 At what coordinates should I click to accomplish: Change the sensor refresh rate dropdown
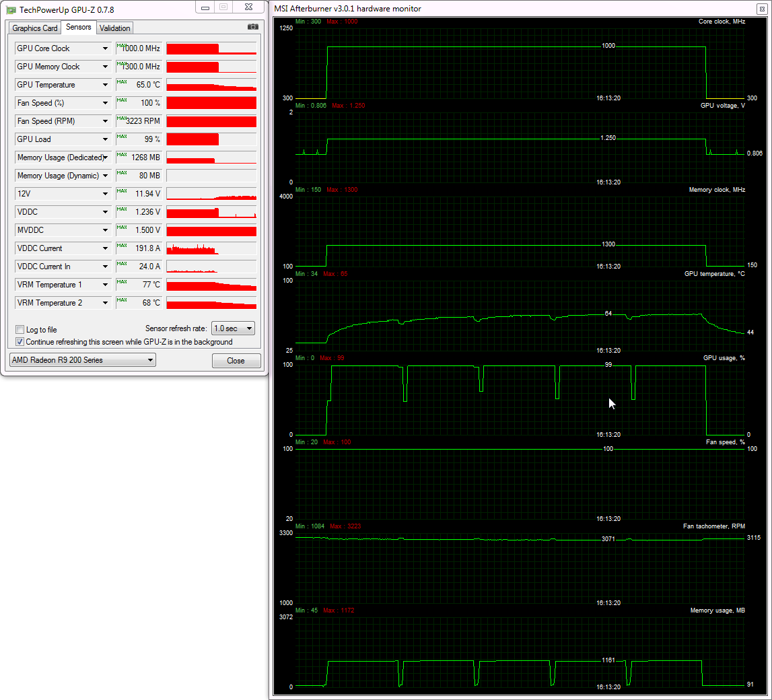pyautogui.click(x=233, y=328)
